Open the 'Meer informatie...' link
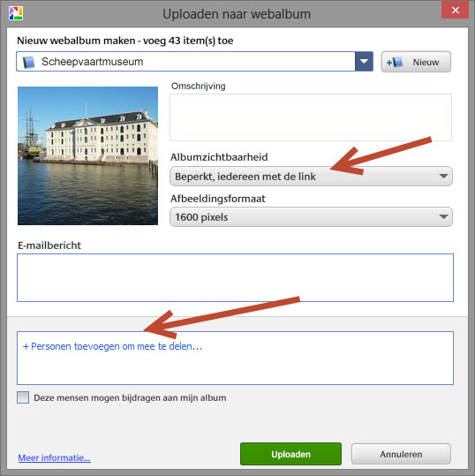Viewport: 475px width, 476px height. pyautogui.click(x=54, y=457)
